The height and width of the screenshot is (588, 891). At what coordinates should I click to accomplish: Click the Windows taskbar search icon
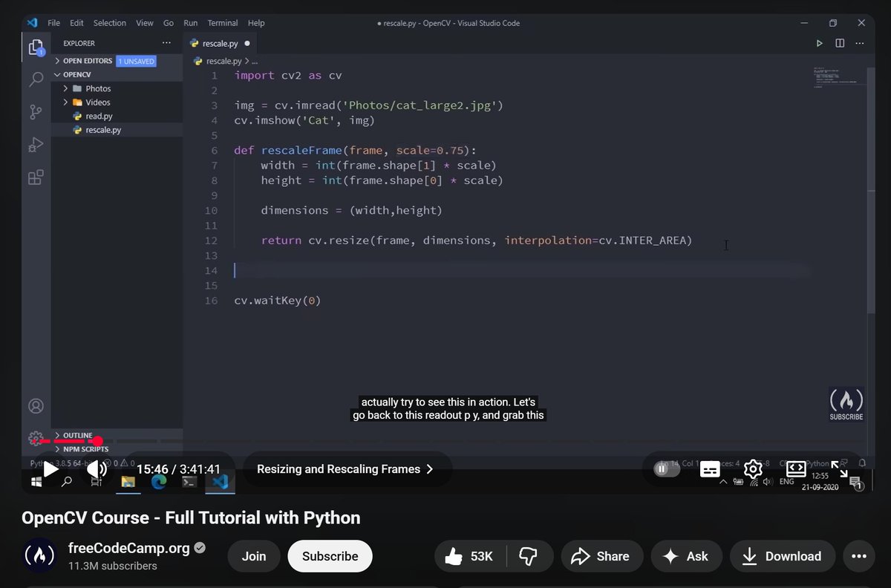67,482
